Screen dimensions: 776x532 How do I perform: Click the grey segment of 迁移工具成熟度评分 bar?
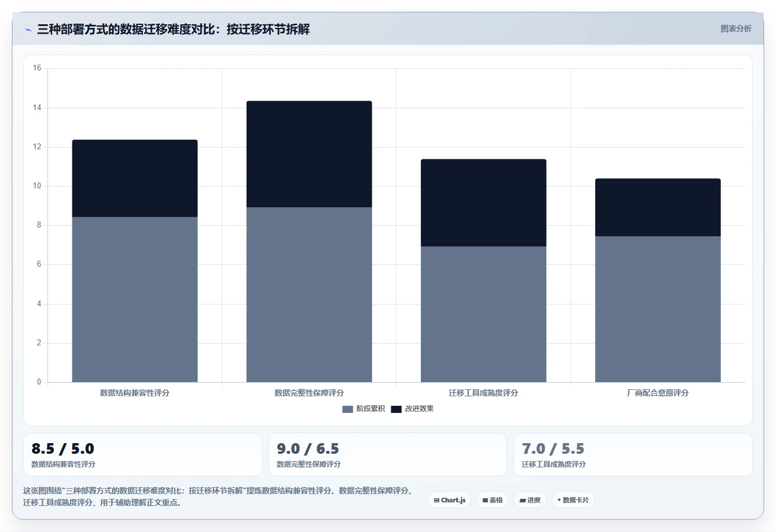point(483,314)
